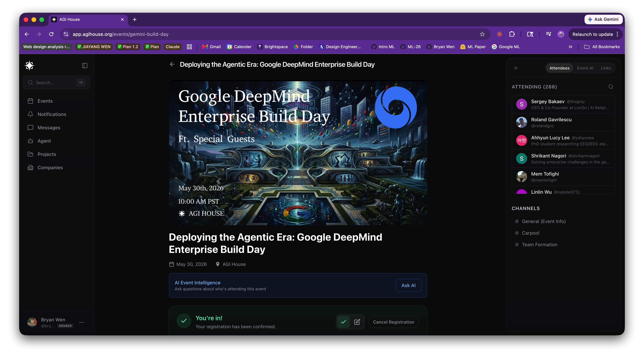
Task: Open Chrome three-dot menu
Action: point(617,34)
